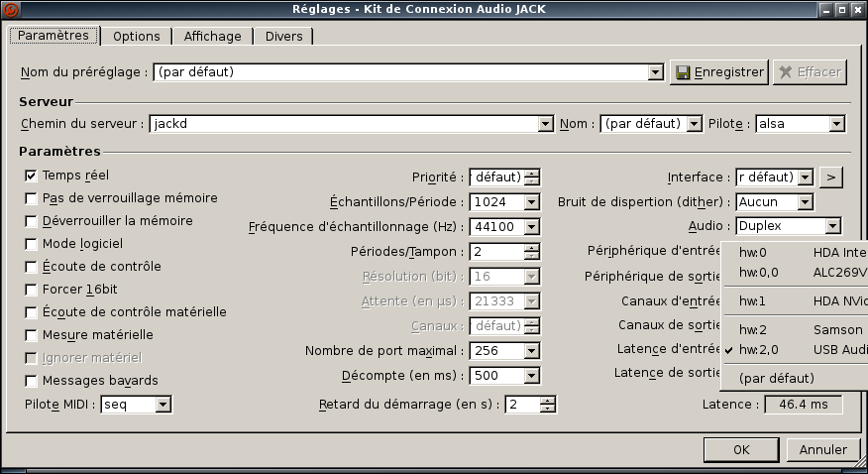
Task: Expand the Échantillons/Période 1024 dropdown
Action: (x=531, y=202)
